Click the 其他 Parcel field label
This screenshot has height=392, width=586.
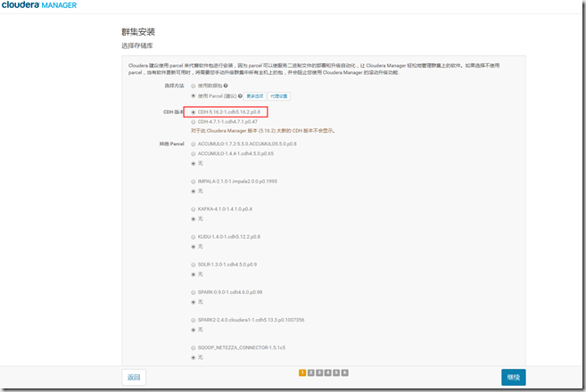point(172,143)
